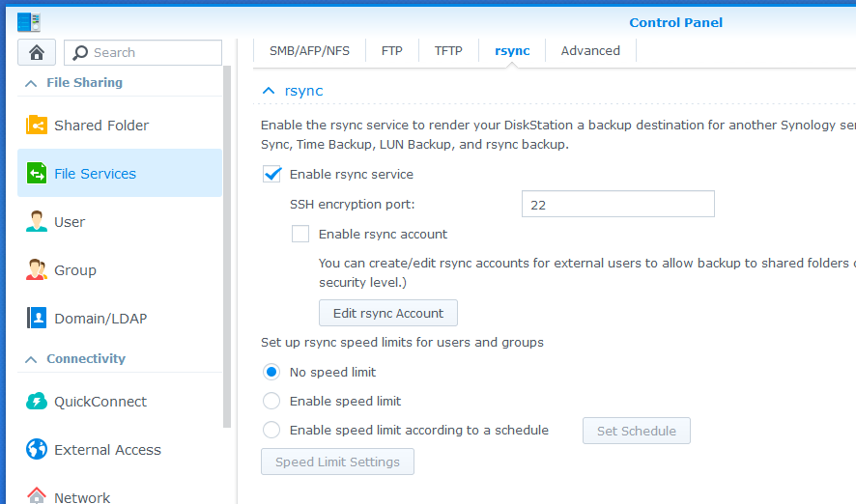
Task: Click the search magnifier icon
Action: [80, 52]
